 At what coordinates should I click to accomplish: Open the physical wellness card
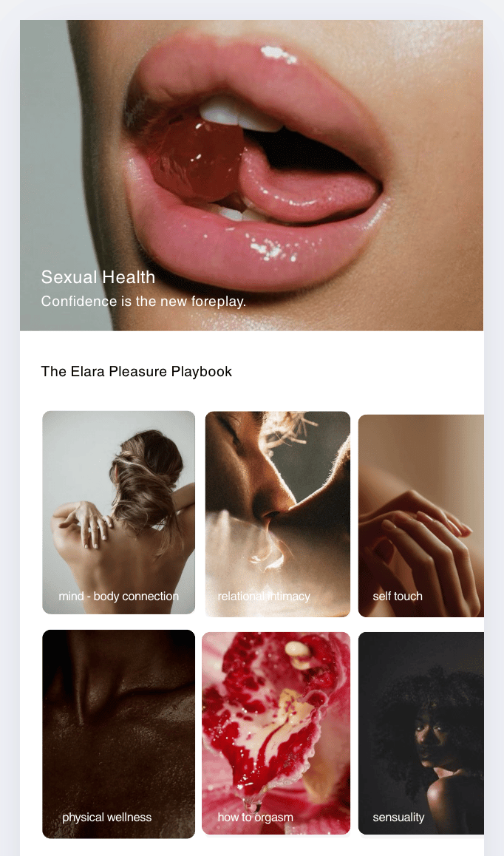118,734
